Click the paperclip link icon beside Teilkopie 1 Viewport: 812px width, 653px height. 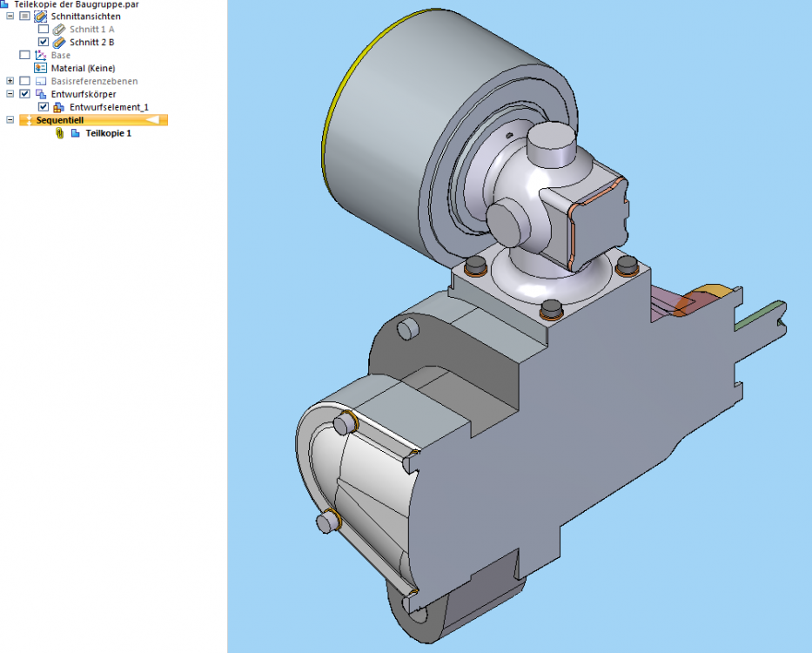59,133
